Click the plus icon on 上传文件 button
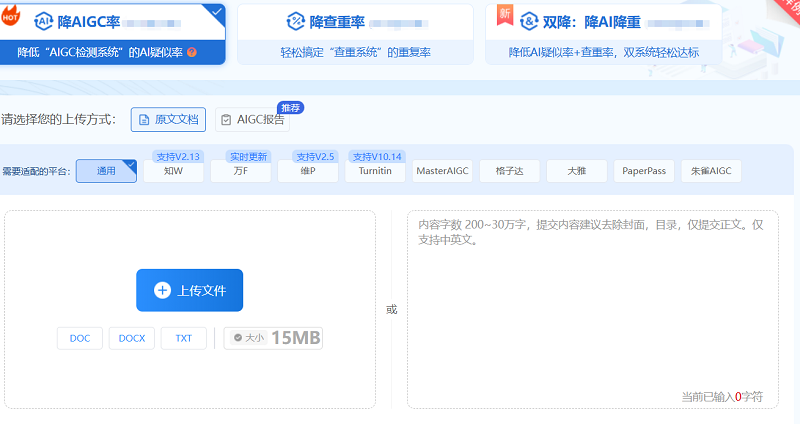The width and height of the screenshot is (800, 424). (162, 290)
